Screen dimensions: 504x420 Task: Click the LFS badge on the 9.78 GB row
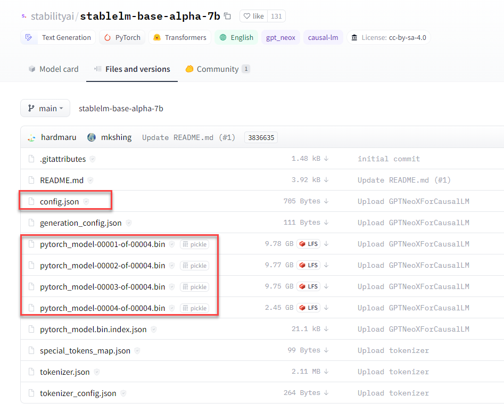coord(308,244)
